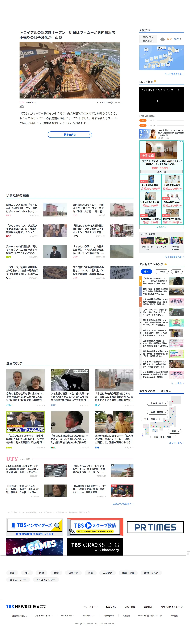Image resolution: width=190 pixels, height=644 pixels.
Task: Click the UTY logo under the main article
Action: 22,102
